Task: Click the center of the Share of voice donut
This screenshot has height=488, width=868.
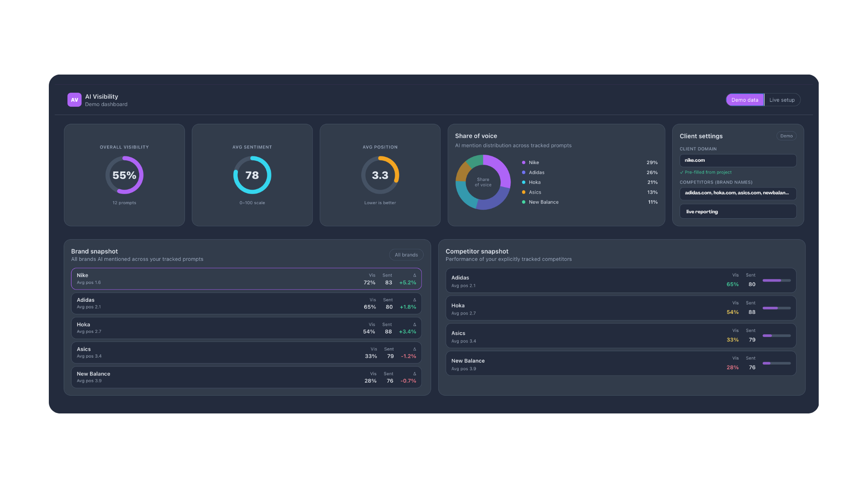Action: click(x=483, y=182)
